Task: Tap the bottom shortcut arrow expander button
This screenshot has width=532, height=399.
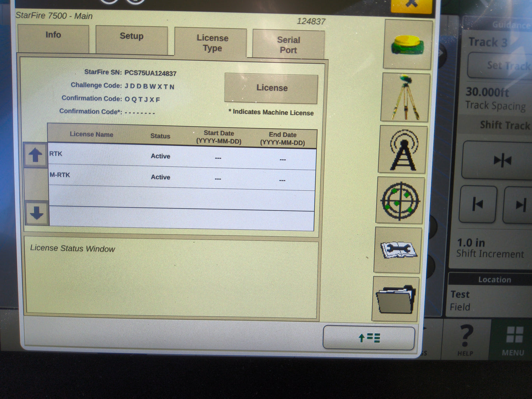Action: (x=369, y=338)
